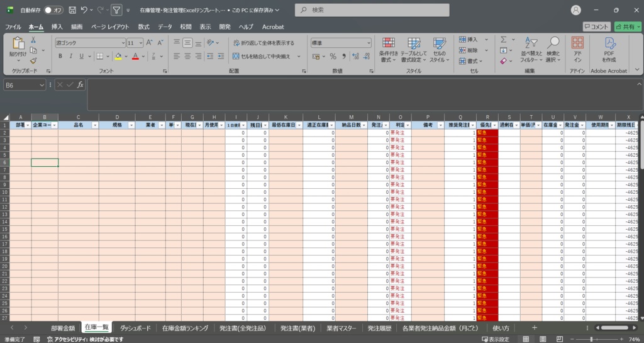Click the Increase Font Size icon
This screenshot has width=644, height=343.
point(150,43)
